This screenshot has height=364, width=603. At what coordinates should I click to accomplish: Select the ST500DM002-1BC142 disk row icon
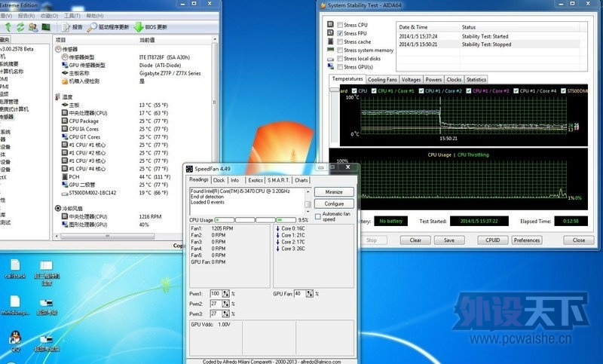65,193
